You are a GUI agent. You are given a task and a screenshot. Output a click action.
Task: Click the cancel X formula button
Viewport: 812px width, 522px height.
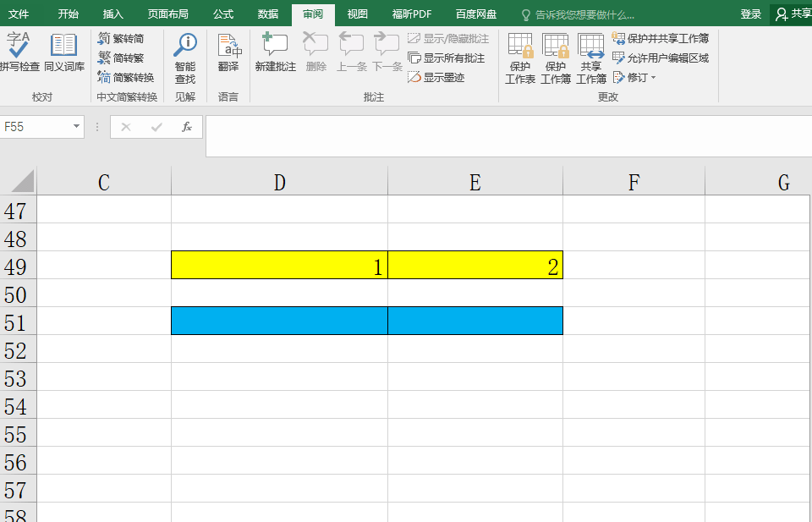(x=126, y=127)
